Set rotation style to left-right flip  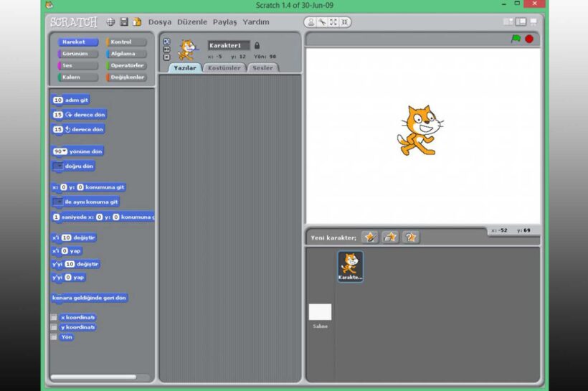pyautogui.click(x=167, y=50)
